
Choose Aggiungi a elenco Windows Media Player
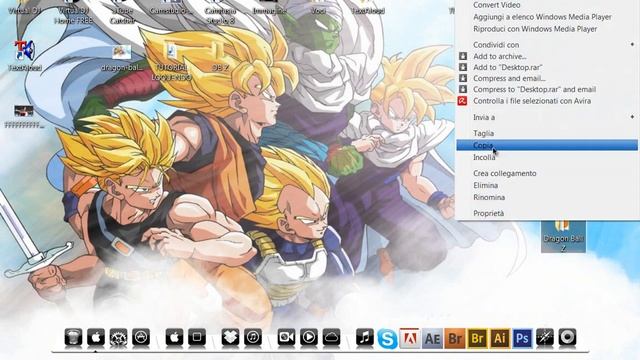coord(542,17)
